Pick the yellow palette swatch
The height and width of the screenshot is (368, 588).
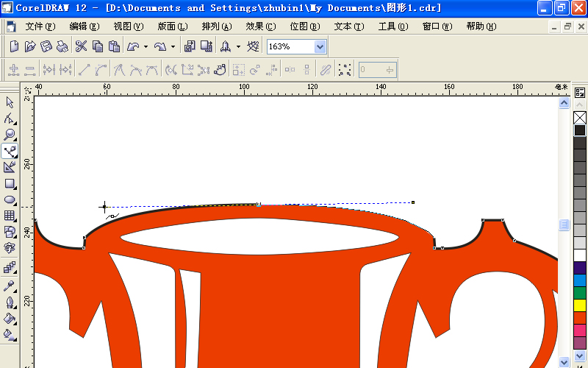click(x=580, y=305)
